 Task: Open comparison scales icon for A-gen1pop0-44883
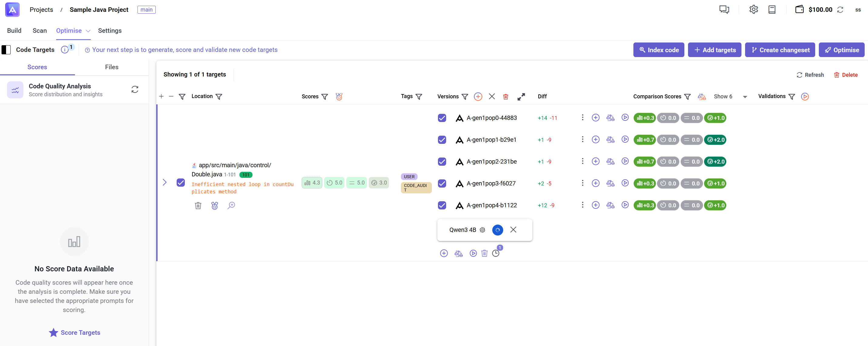click(x=611, y=118)
